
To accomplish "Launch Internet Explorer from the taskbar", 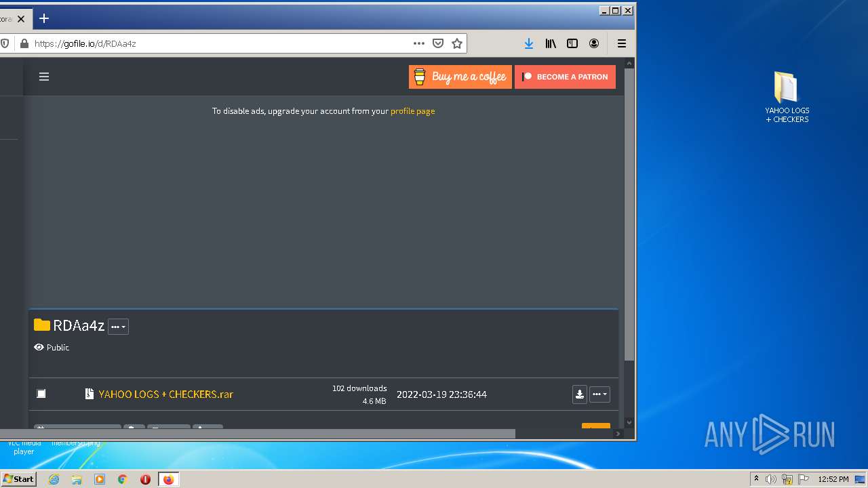I will pyautogui.click(x=54, y=479).
